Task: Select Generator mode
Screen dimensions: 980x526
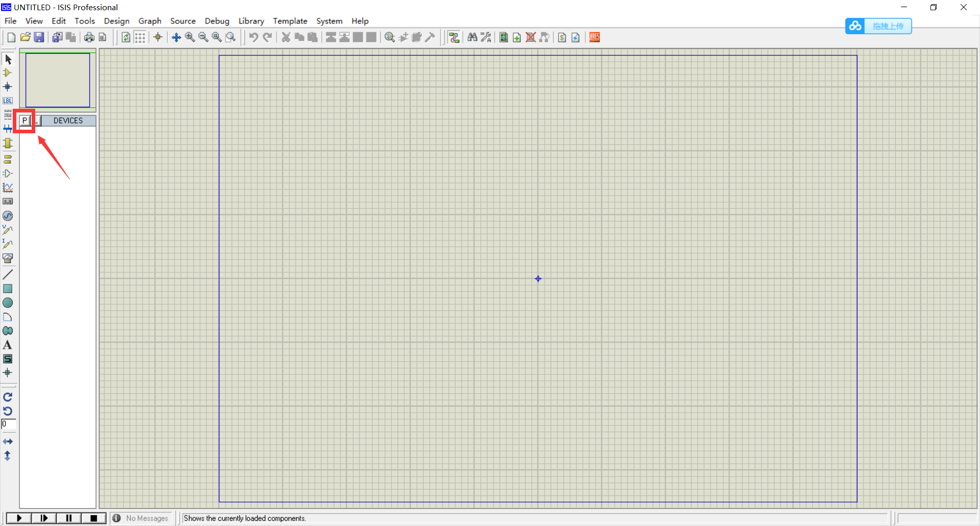Action: click(8, 216)
